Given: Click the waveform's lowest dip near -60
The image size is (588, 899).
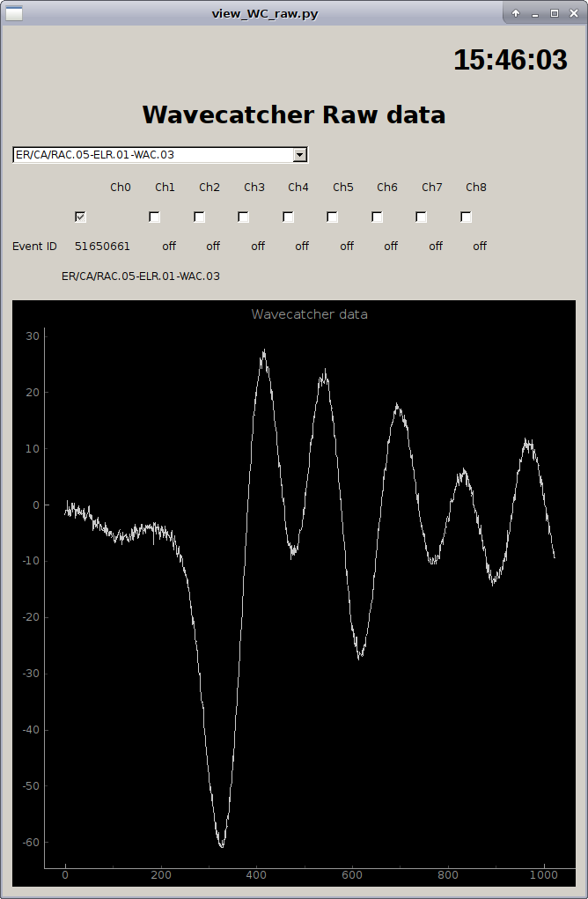Looking at the screenshot, I should coord(222,845).
